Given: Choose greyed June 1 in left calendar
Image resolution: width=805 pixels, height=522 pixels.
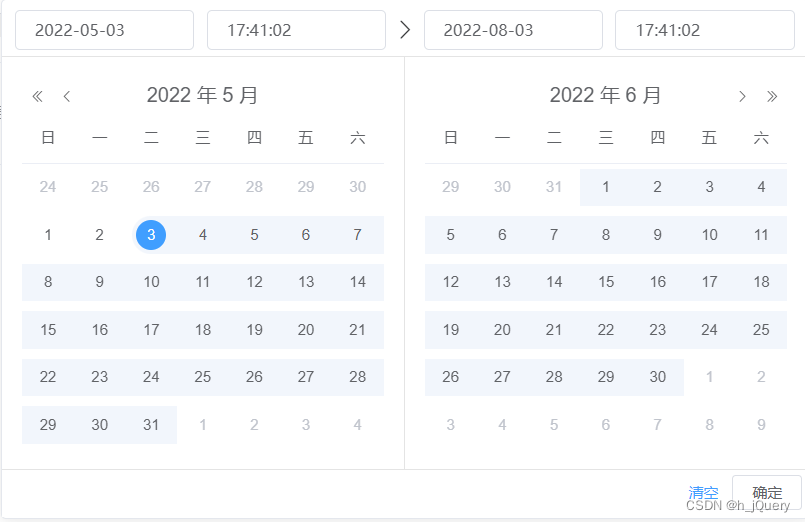Looking at the screenshot, I should [203, 425].
